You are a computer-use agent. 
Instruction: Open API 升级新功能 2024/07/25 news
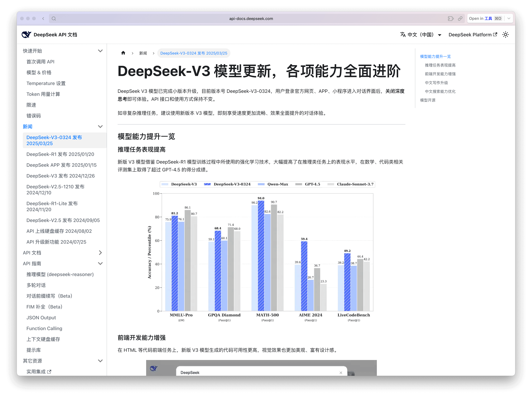click(x=56, y=242)
